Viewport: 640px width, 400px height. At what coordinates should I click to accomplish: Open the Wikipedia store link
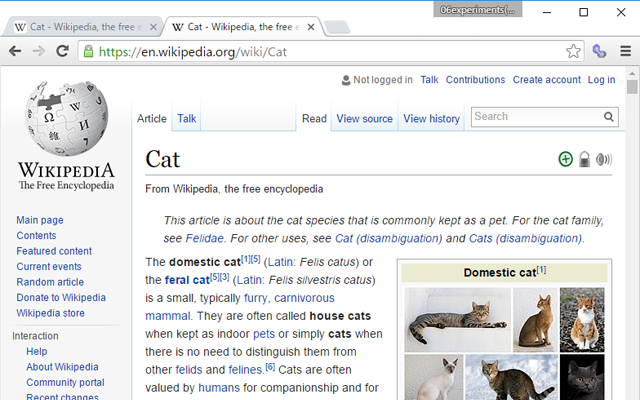50,313
